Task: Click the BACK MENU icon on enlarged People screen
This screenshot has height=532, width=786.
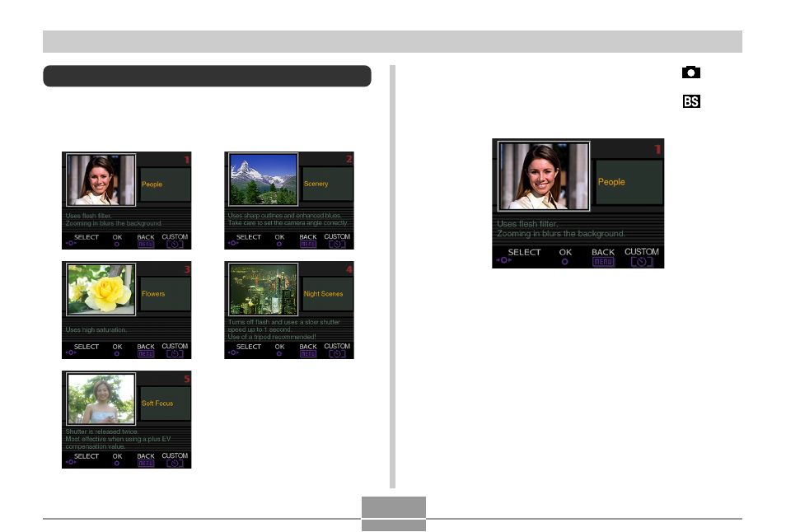Action: [603, 262]
